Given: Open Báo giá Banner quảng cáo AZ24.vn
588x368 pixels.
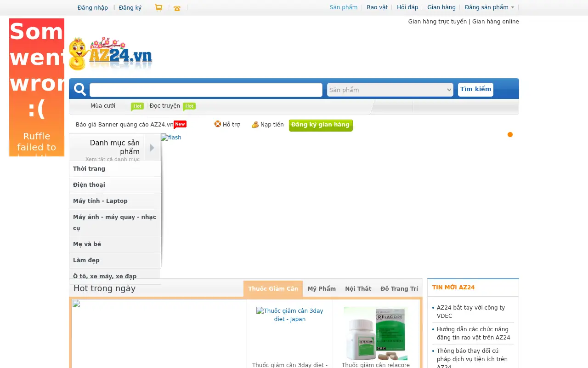Looking at the screenshot, I should [124, 125].
